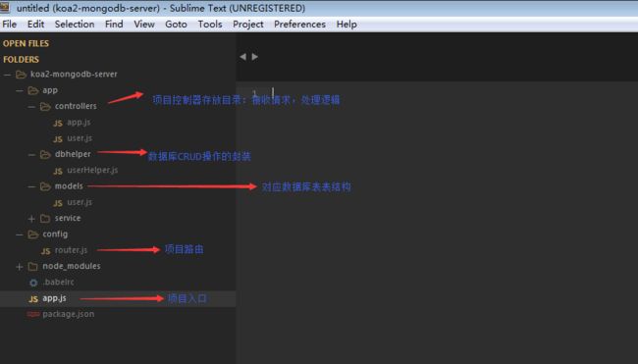Click JS icon of models user.js

click(58, 203)
